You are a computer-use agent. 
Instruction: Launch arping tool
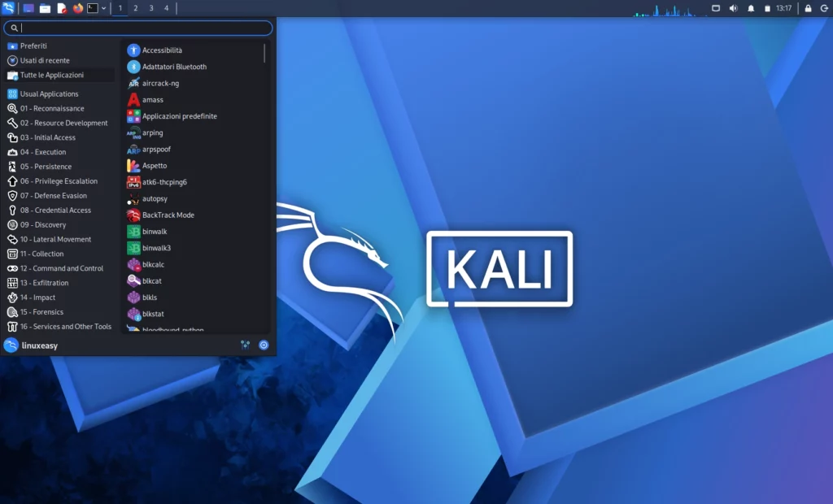point(194,133)
